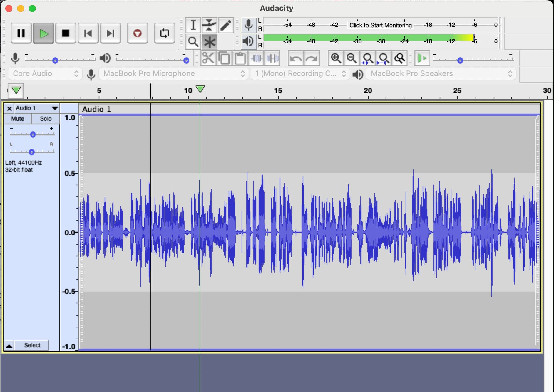Open the 1 (Mono) Recording Channels dropdown

pyautogui.click(x=300, y=73)
